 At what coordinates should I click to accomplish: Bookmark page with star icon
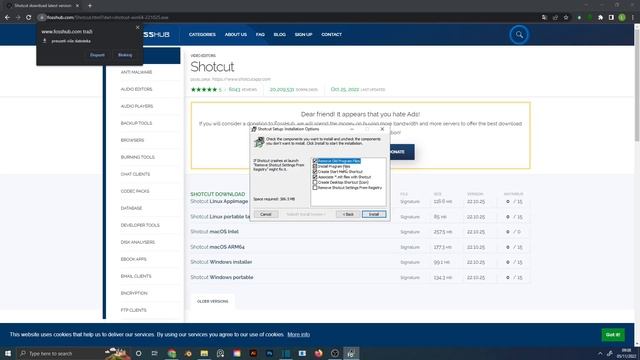tap(566, 18)
